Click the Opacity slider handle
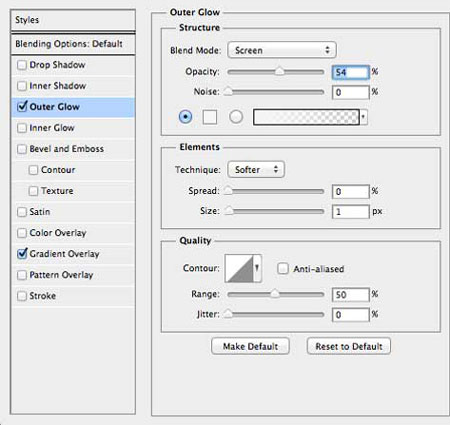 (279, 71)
